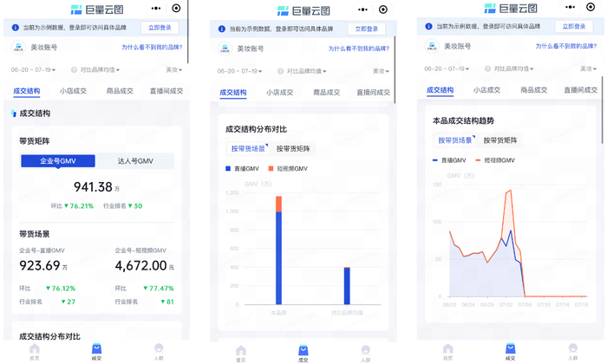Open 美妆 category dropdown in left panel
This screenshot has height=364, width=607.
(x=173, y=69)
